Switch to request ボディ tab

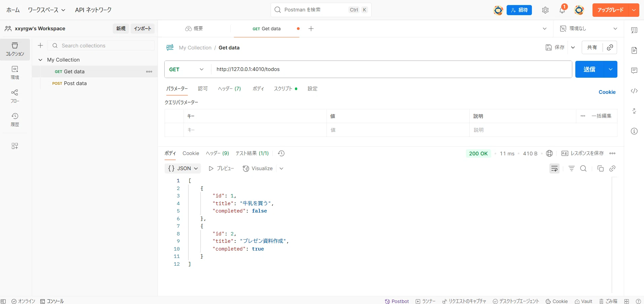(258, 89)
